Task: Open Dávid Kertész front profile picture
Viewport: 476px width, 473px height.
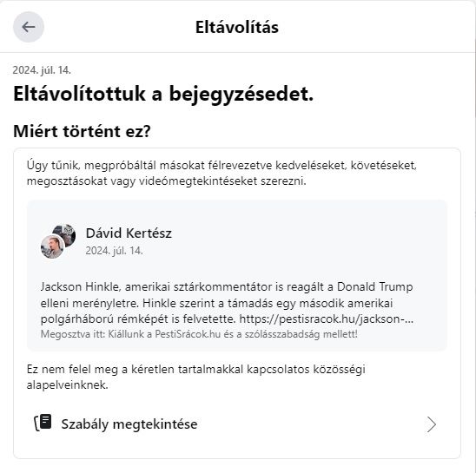Action: 52,247
